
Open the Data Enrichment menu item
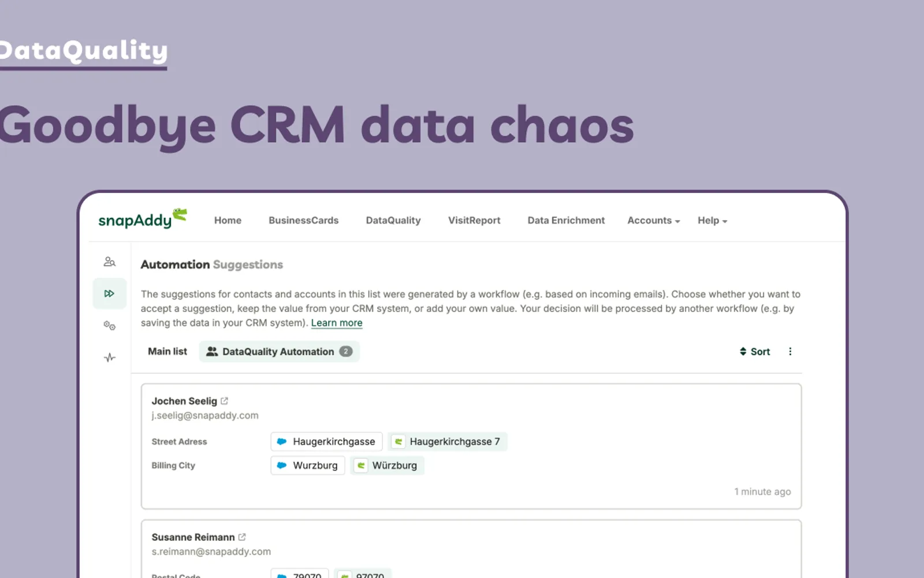(x=566, y=220)
